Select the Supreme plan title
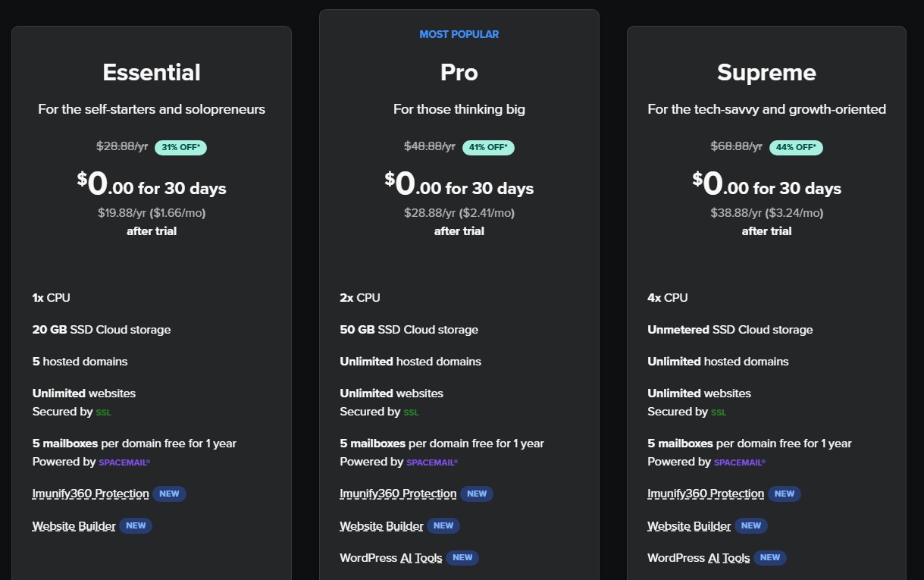The height and width of the screenshot is (580, 924). click(766, 72)
